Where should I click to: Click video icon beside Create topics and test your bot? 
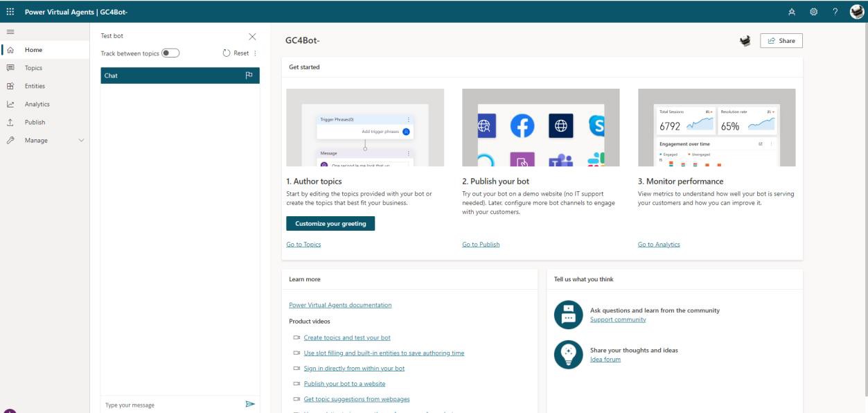click(x=296, y=337)
